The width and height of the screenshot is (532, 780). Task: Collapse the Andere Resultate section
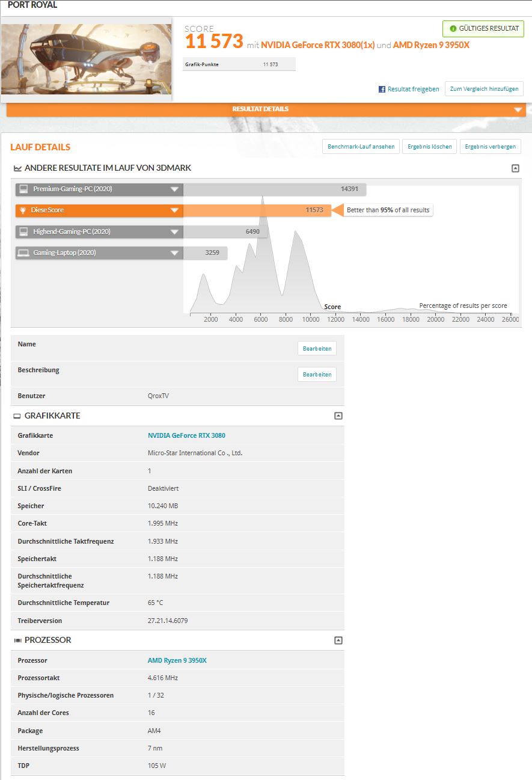(515, 168)
